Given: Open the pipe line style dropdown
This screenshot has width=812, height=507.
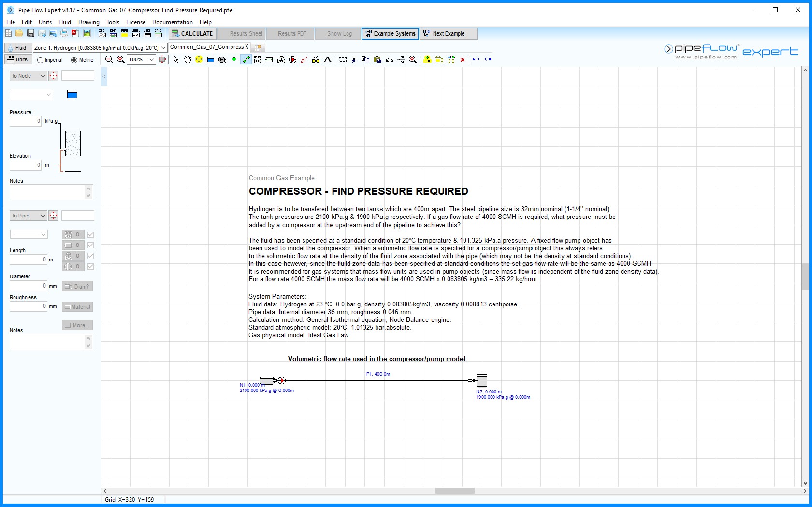Looking at the screenshot, I should click(x=29, y=234).
